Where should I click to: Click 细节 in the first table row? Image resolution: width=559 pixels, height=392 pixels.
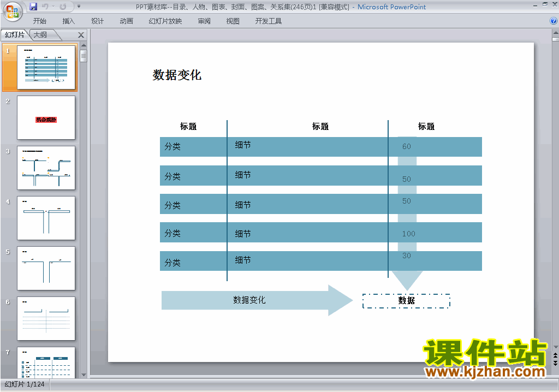pyautogui.click(x=243, y=145)
